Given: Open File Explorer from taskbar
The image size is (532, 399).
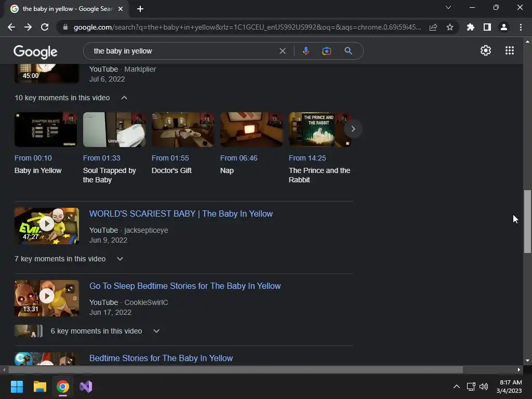Looking at the screenshot, I should (x=39, y=387).
